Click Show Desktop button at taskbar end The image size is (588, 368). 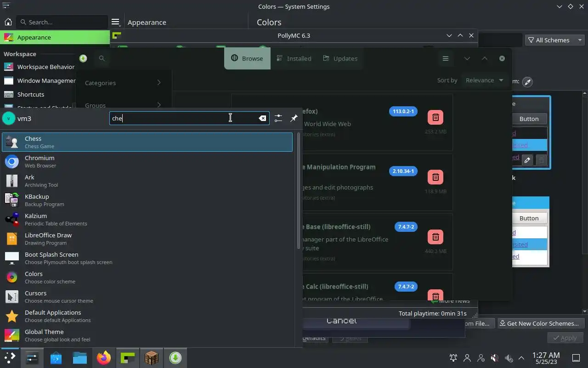[576, 358]
